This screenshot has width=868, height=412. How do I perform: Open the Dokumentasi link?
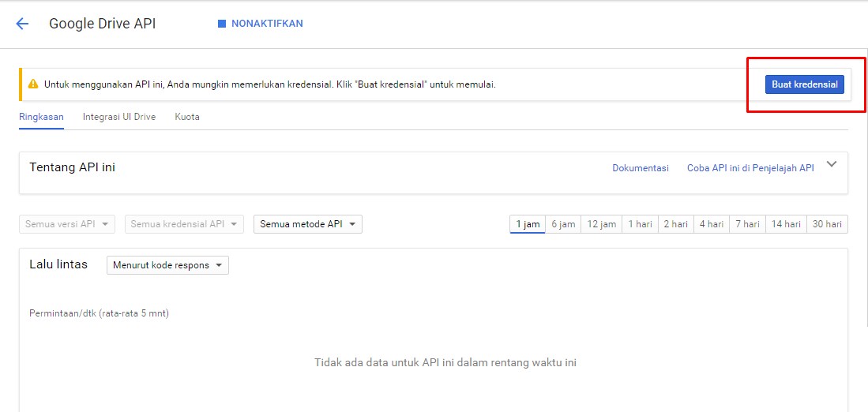[641, 168]
